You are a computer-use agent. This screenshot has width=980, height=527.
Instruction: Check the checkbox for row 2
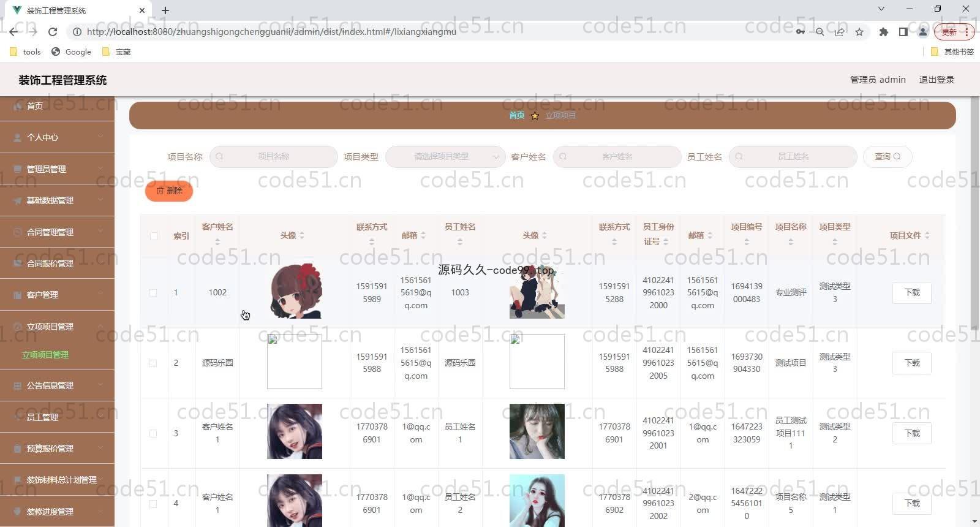point(153,363)
